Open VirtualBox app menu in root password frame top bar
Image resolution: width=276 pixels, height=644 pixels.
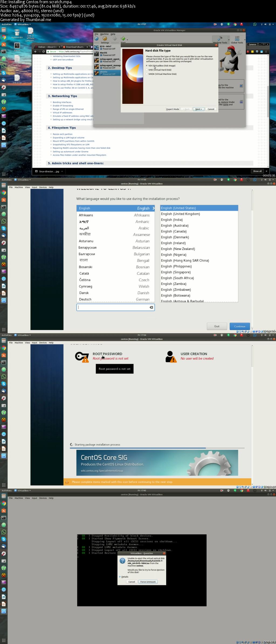(x=22, y=335)
